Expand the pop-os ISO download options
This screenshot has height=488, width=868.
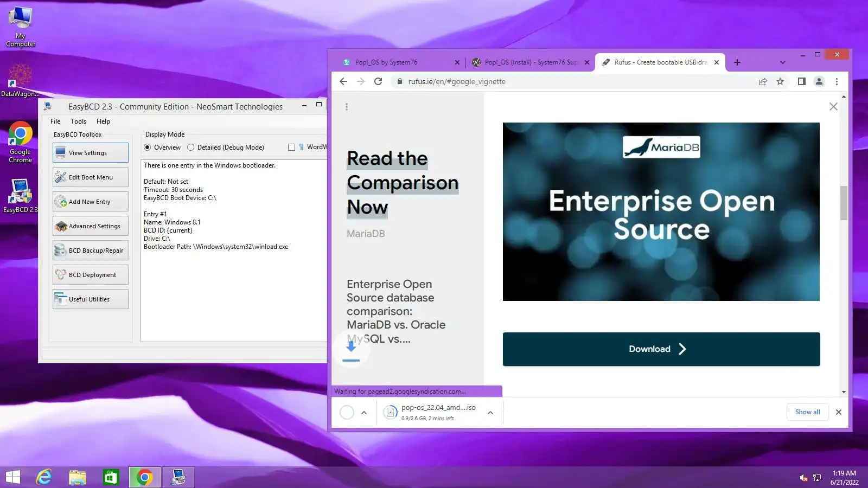pyautogui.click(x=490, y=413)
